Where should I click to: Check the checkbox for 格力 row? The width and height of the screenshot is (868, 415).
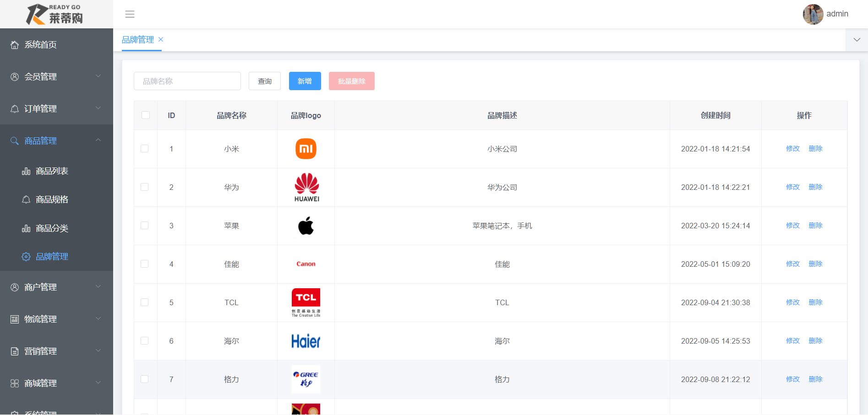[145, 379]
